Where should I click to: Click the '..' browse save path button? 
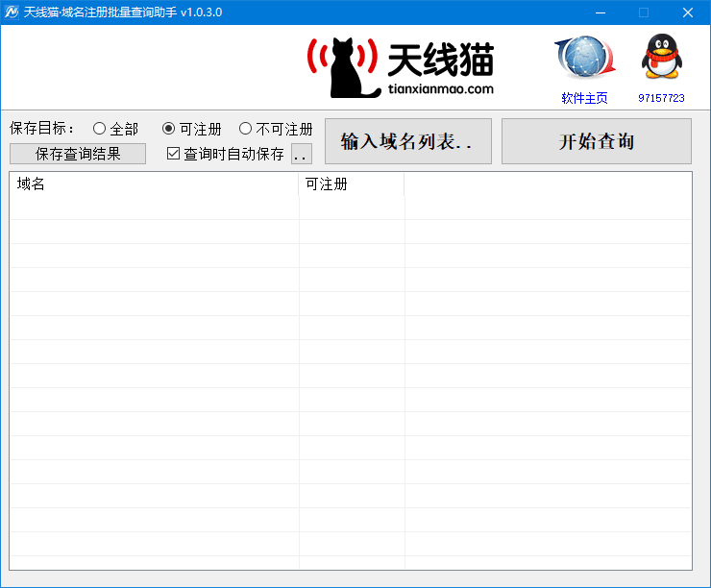click(x=301, y=154)
